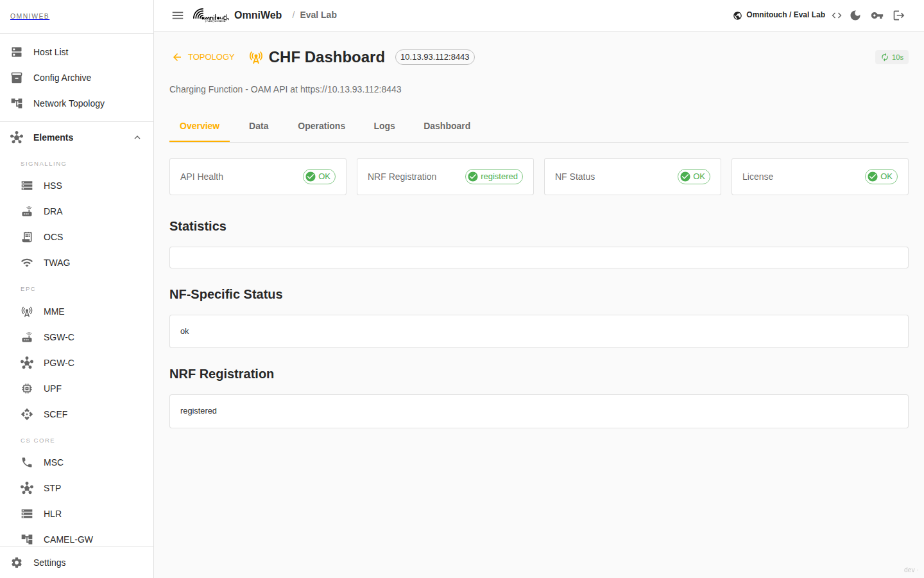Open SGW-C in the sidebar
Screen dimensions: 924x578
coord(77,337)
